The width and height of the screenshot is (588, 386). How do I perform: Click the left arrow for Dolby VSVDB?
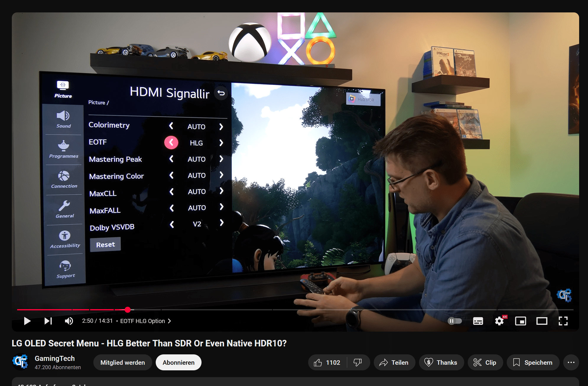172,225
